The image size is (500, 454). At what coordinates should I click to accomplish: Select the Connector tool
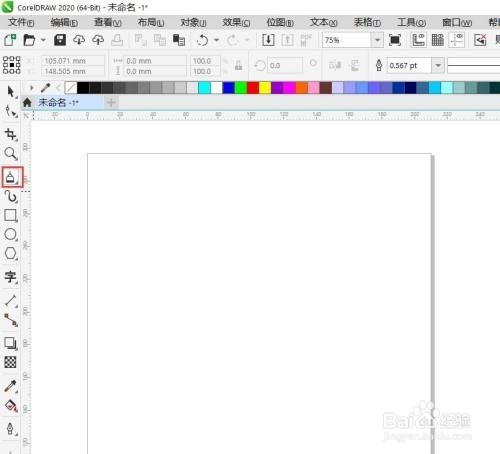(11, 320)
